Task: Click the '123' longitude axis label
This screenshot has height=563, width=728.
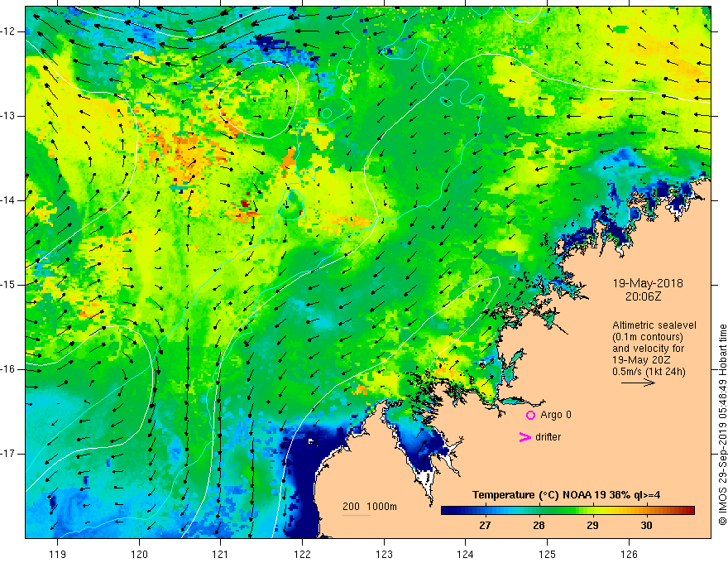Action: [384, 554]
